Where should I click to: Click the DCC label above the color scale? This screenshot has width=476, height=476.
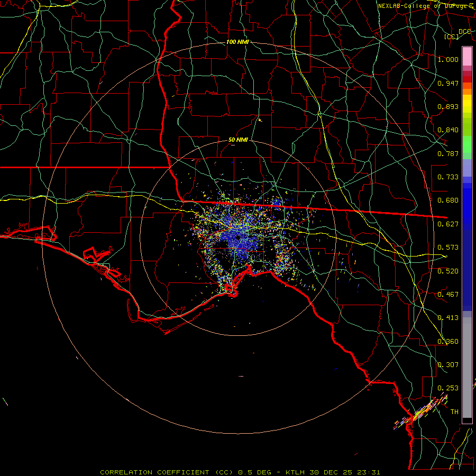click(465, 31)
